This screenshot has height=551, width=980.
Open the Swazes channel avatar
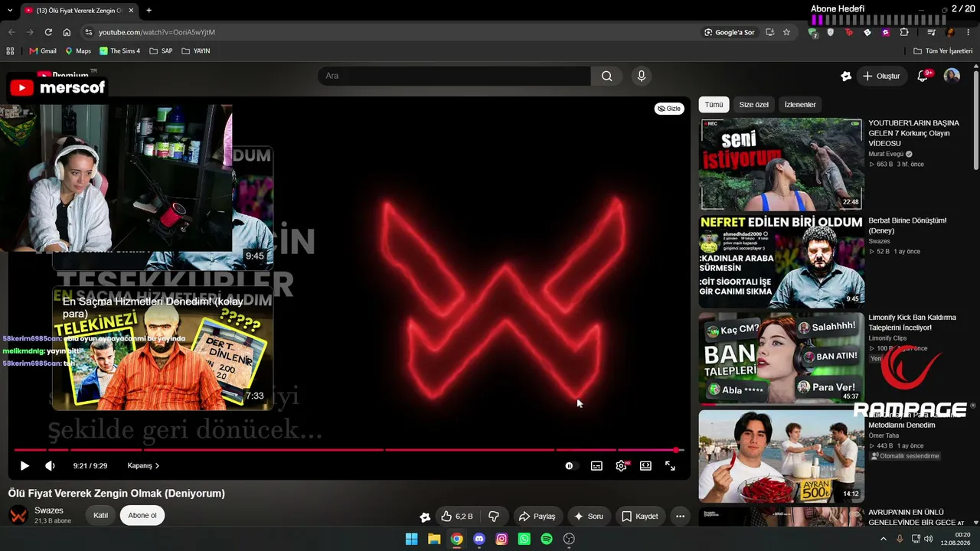coord(18,515)
